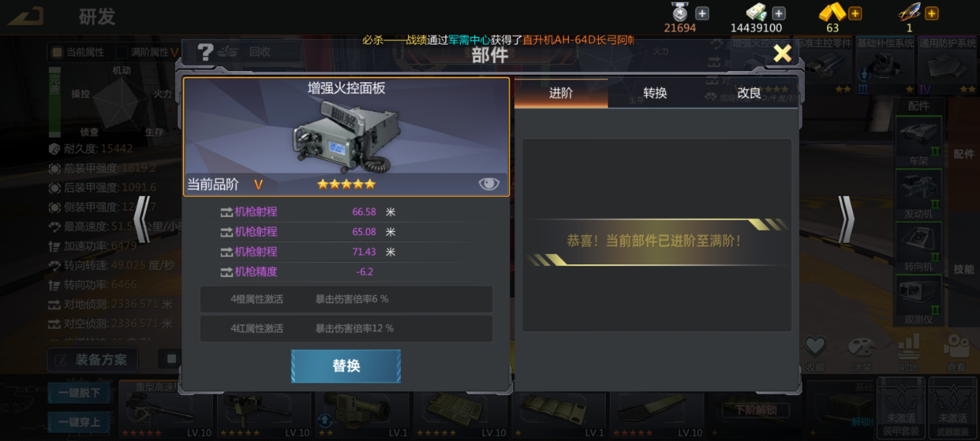Screen dimensions: 980x441
Task: Click the back arrow beside 研发
Action: tap(26, 17)
